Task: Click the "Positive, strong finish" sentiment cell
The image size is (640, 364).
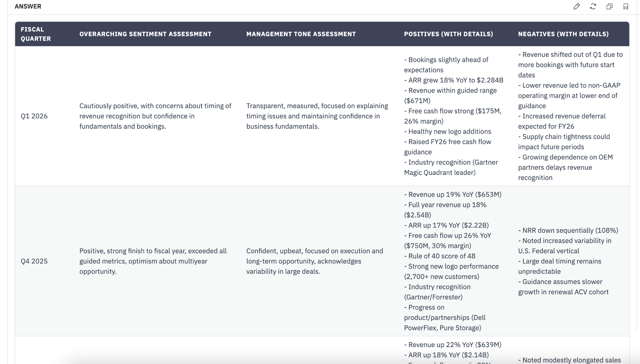Action: point(153,261)
